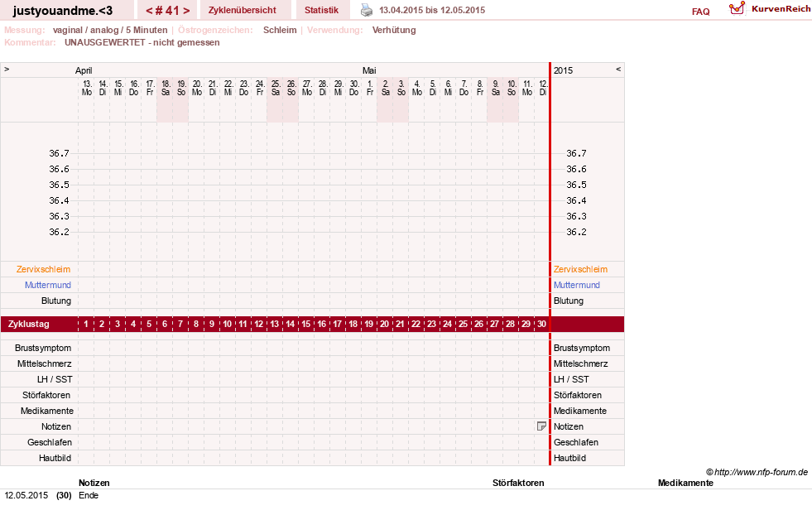Viewport: 812px width, 515px height.
Task: Select cycle day 21 in Zyklustag row
Action: 400,325
